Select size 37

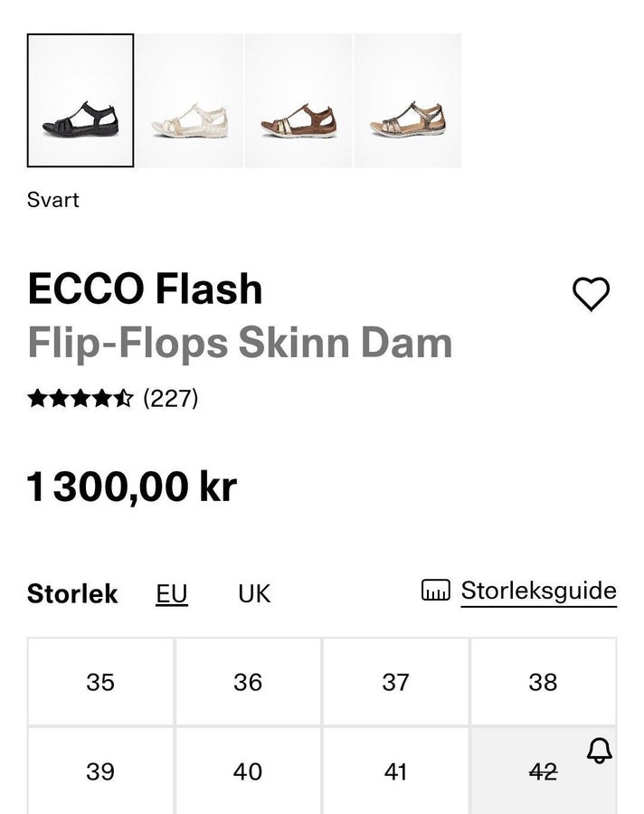[396, 682]
